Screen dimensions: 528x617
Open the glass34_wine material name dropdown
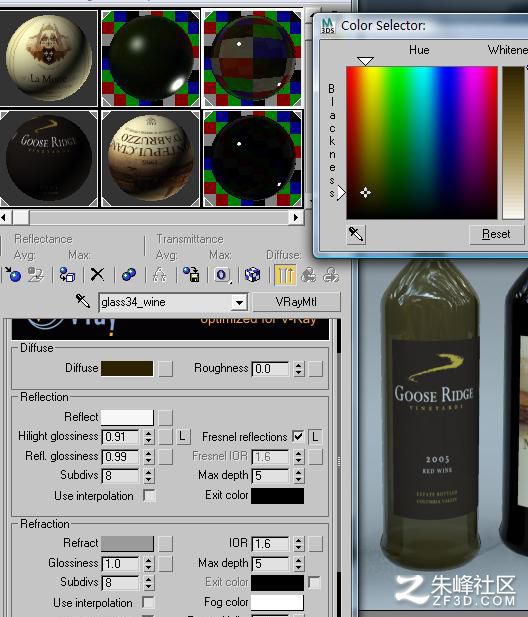point(239,303)
